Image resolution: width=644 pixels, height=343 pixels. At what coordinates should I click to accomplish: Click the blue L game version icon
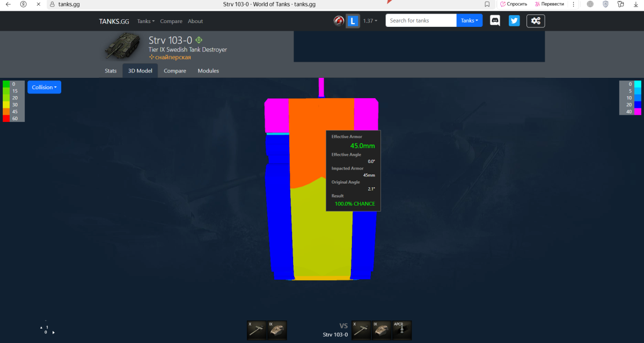click(353, 21)
